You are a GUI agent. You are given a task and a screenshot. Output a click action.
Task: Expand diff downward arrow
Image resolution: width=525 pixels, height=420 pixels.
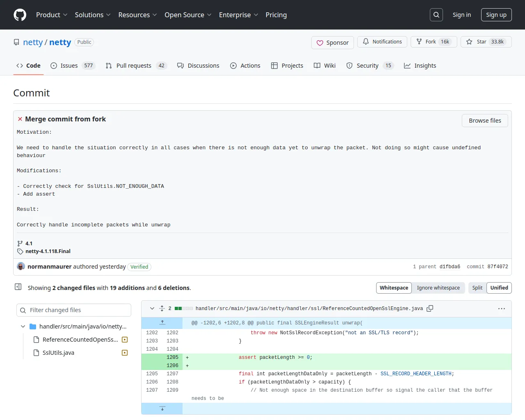(x=162, y=409)
